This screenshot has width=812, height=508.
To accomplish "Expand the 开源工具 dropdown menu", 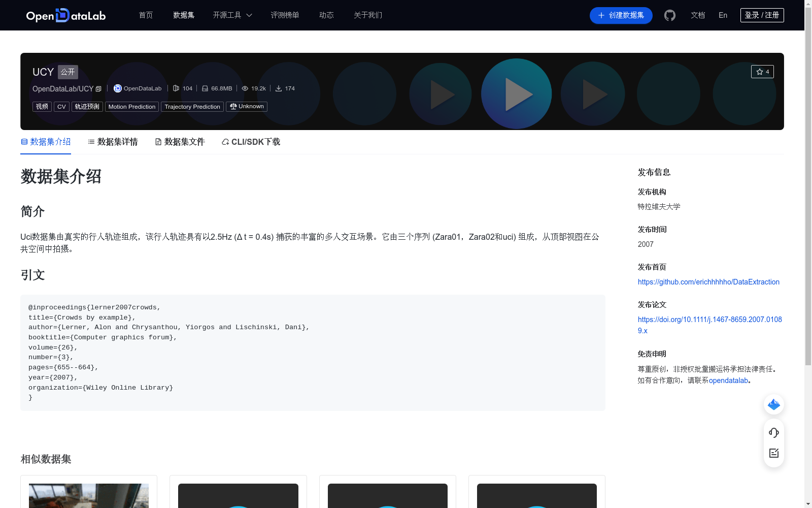I will coord(232,15).
